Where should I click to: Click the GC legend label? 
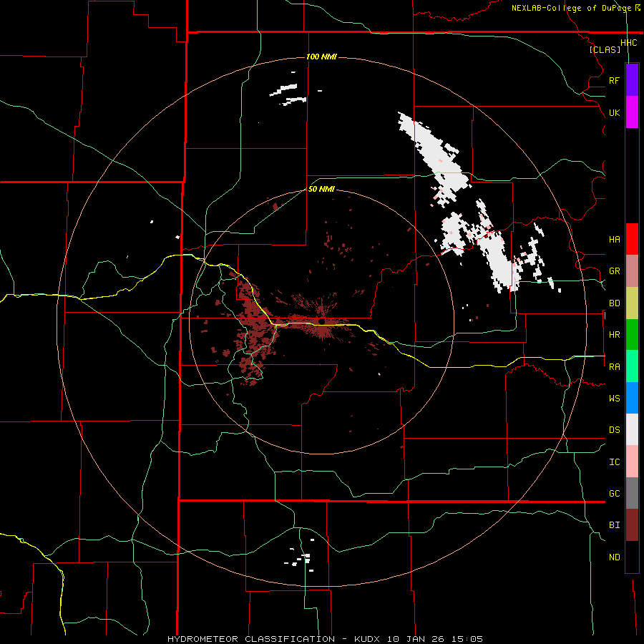pos(615,493)
